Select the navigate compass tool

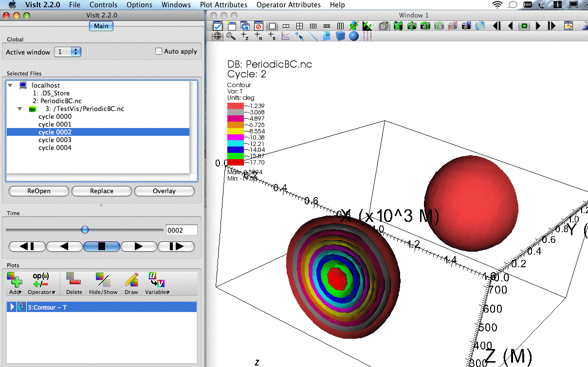(217, 36)
